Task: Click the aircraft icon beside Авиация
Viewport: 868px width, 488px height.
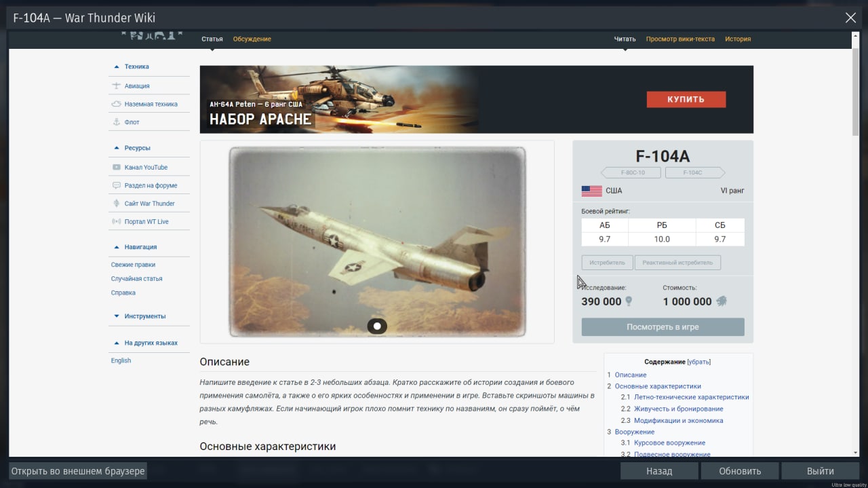Action: [x=116, y=86]
